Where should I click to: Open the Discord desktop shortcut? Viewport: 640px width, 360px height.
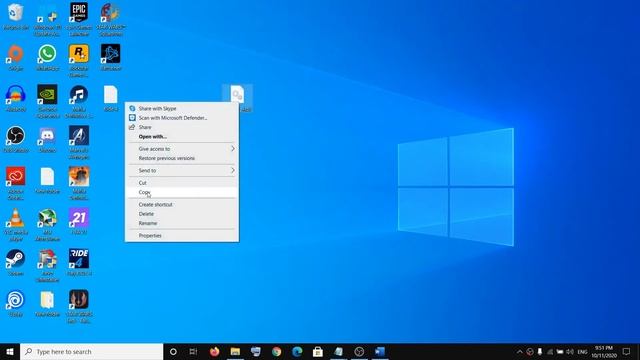tap(47, 139)
